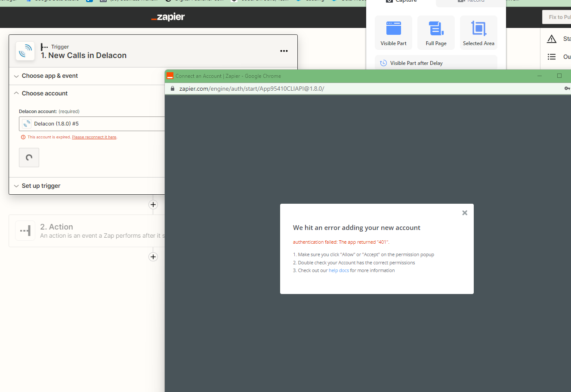Click the Please reconnect it here link
The width and height of the screenshot is (571, 392).
coord(94,137)
